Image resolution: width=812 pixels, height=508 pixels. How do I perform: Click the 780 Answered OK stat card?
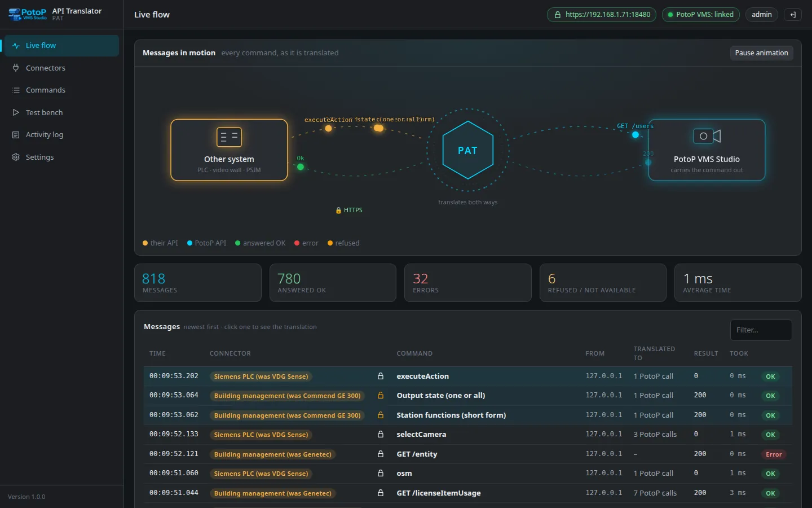(333, 283)
